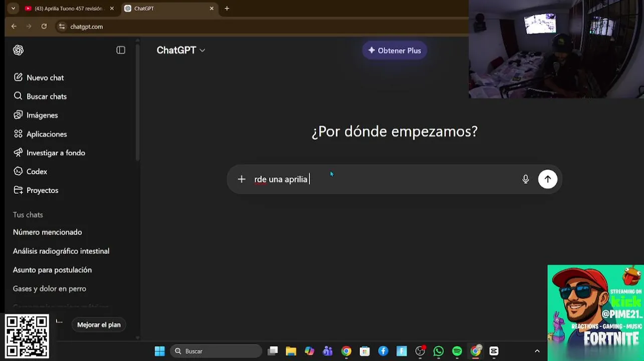Activate the microphone dictation icon
Screen dimensions: 644x361
(x=525, y=179)
